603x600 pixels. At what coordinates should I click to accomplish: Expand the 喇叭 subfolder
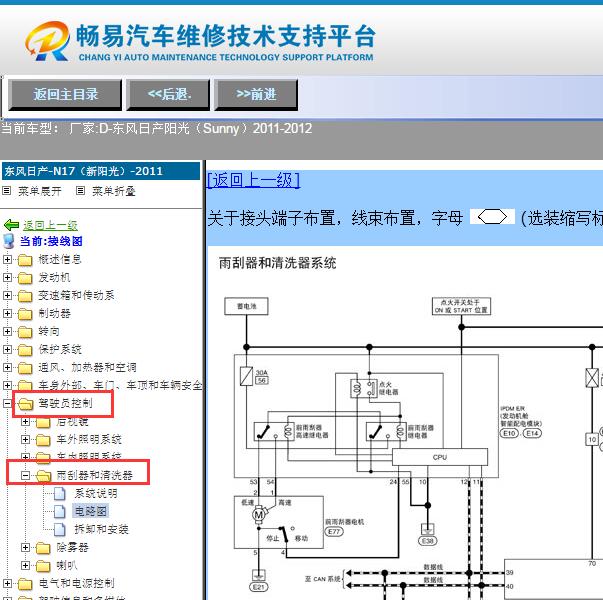pyautogui.click(x=25, y=565)
